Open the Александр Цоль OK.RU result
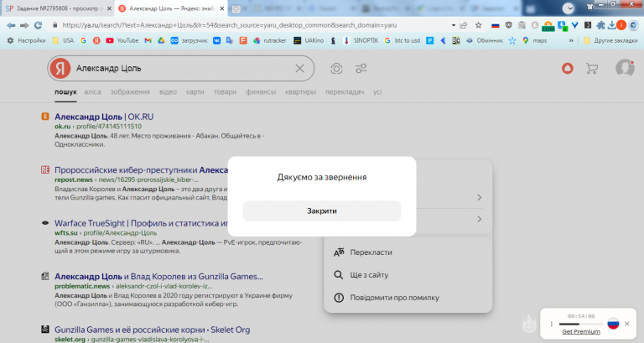The image size is (644, 343). pyautogui.click(x=104, y=117)
